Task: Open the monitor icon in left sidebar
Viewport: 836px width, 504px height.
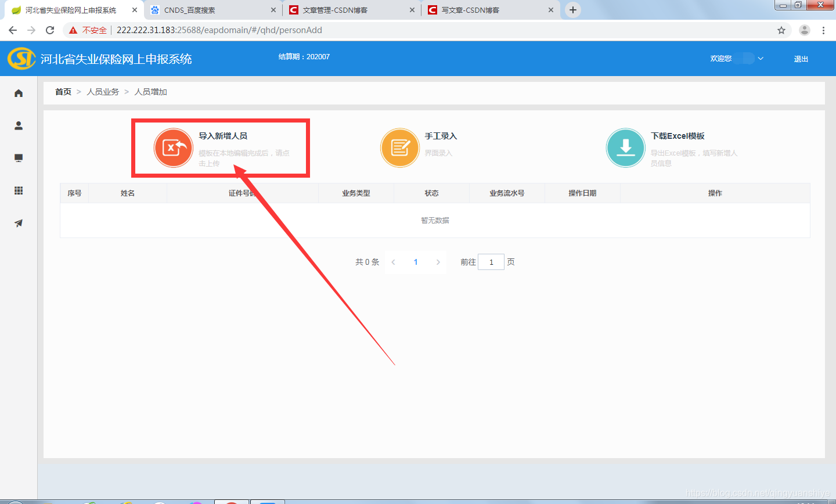Action: 19,158
